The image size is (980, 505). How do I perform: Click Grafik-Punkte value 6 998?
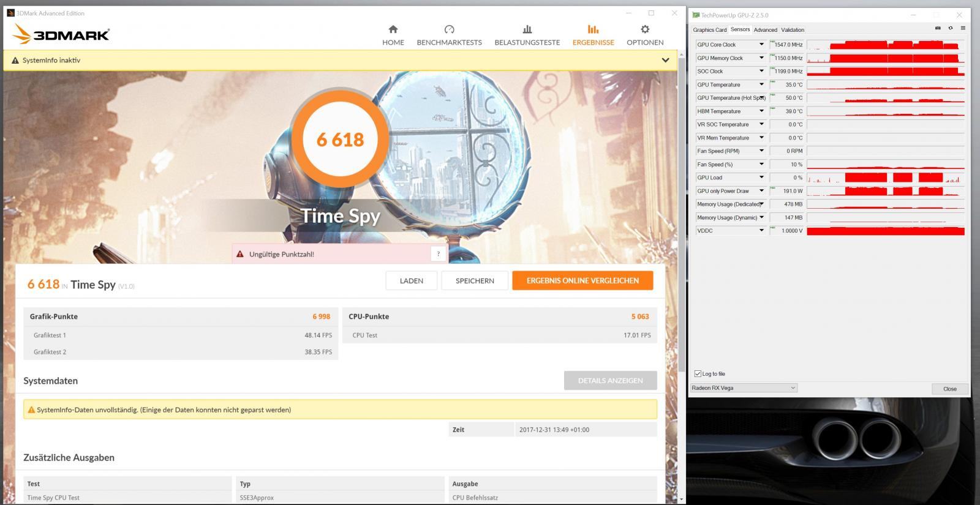pyautogui.click(x=321, y=316)
